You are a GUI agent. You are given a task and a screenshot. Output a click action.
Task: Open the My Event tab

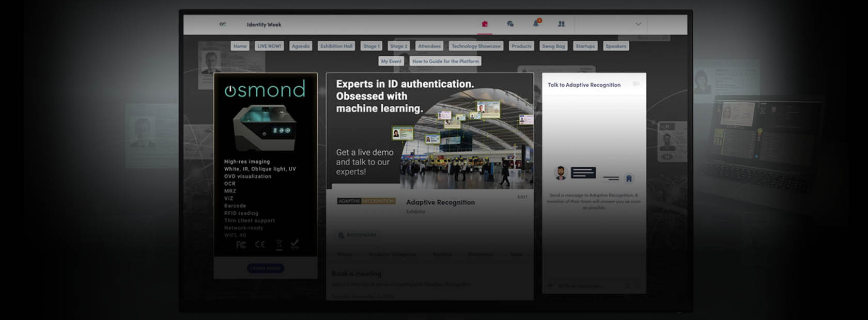pyautogui.click(x=391, y=61)
